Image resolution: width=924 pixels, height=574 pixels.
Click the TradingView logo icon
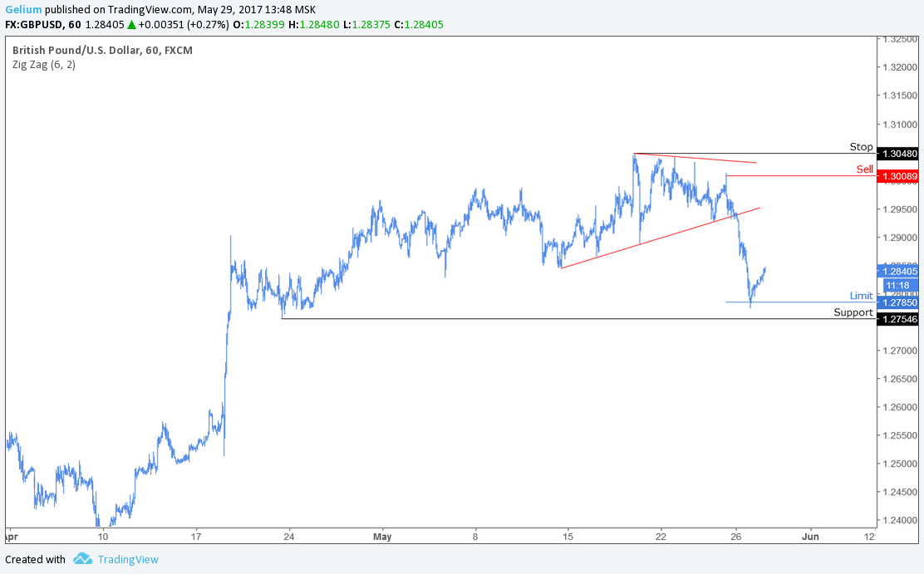[82, 559]
